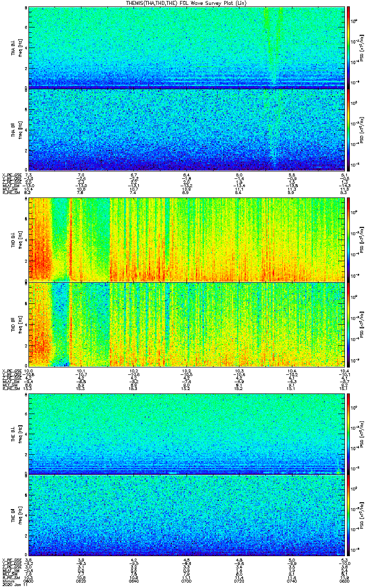368x588 pixels.
Task: Click the color bar beside THA B-perpendicular panel
Action: point(348,48)
